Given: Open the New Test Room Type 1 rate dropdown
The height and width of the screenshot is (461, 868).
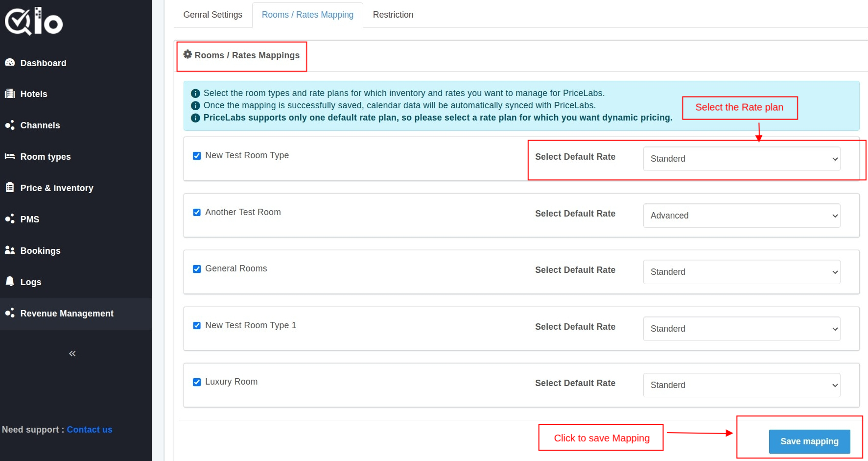Looking at the screenshot, I should click(x=741, y=329).
